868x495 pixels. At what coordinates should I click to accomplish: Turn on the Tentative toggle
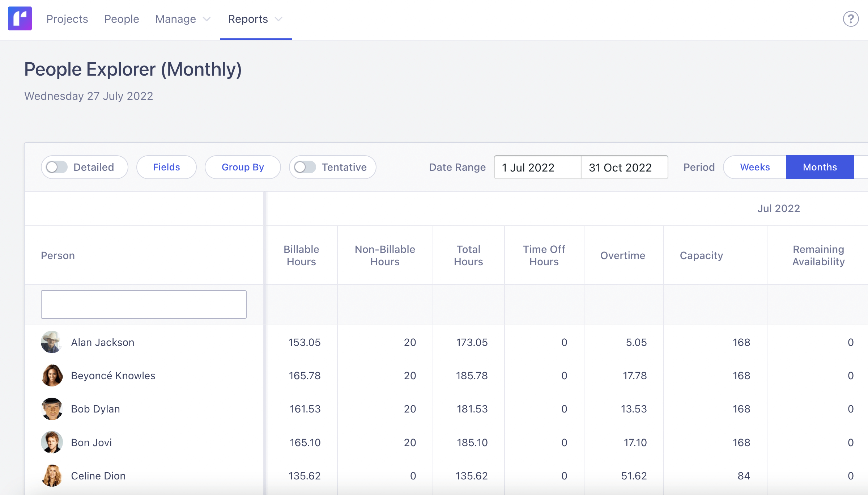(x=305, y=167)
